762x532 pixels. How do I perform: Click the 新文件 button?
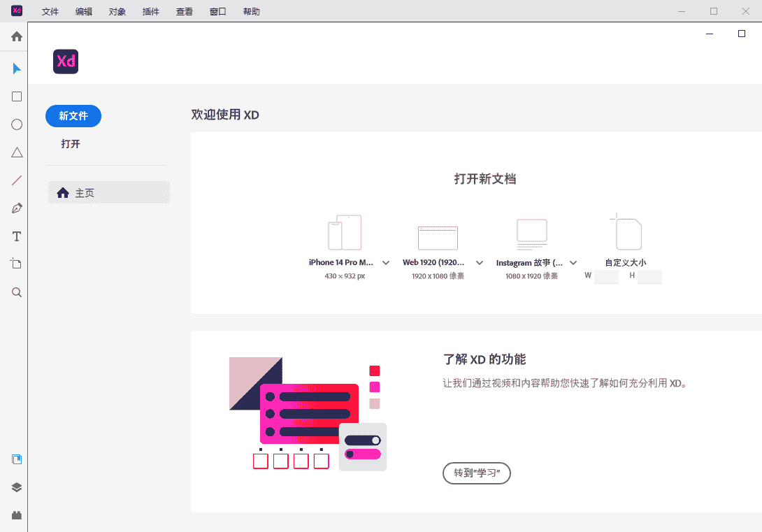point(73,116)
